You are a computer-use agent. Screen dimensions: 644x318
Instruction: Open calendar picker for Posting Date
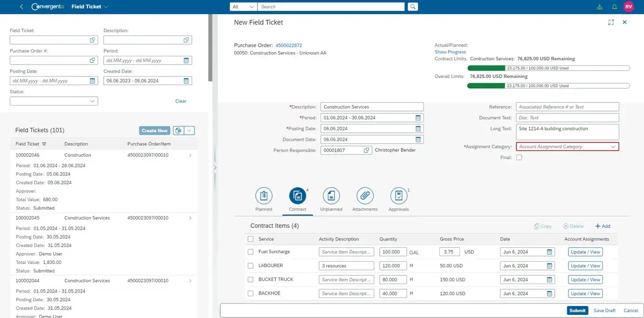[x=418, y=129]
